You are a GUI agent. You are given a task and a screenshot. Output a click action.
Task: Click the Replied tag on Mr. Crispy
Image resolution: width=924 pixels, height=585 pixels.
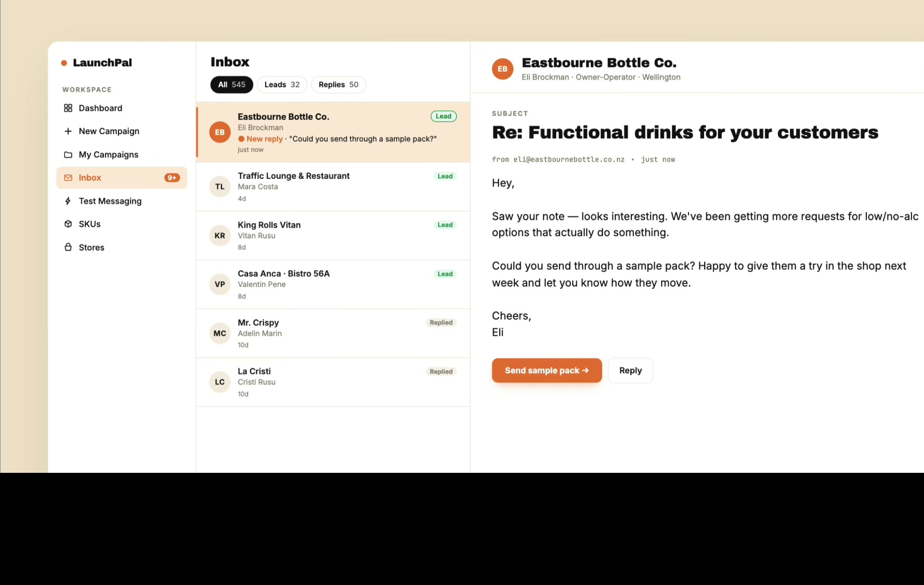441,323
